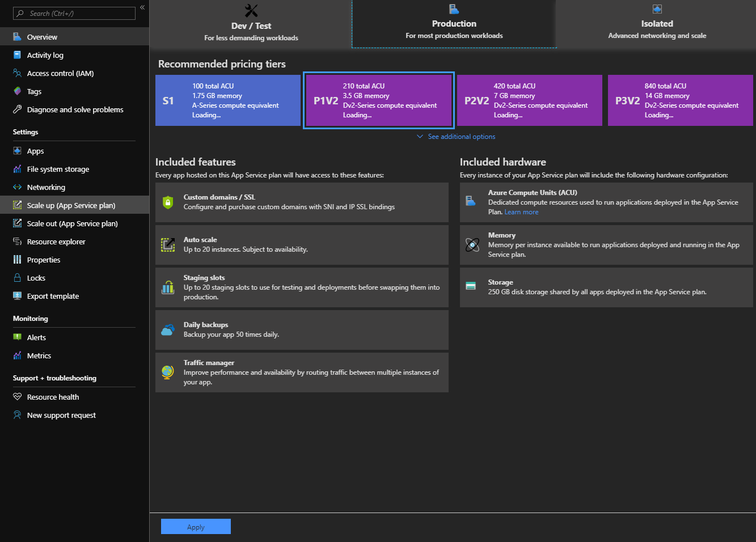Open Activity log menu item
The height and width of the screenshot is (542, 756).
pos(74,55)
